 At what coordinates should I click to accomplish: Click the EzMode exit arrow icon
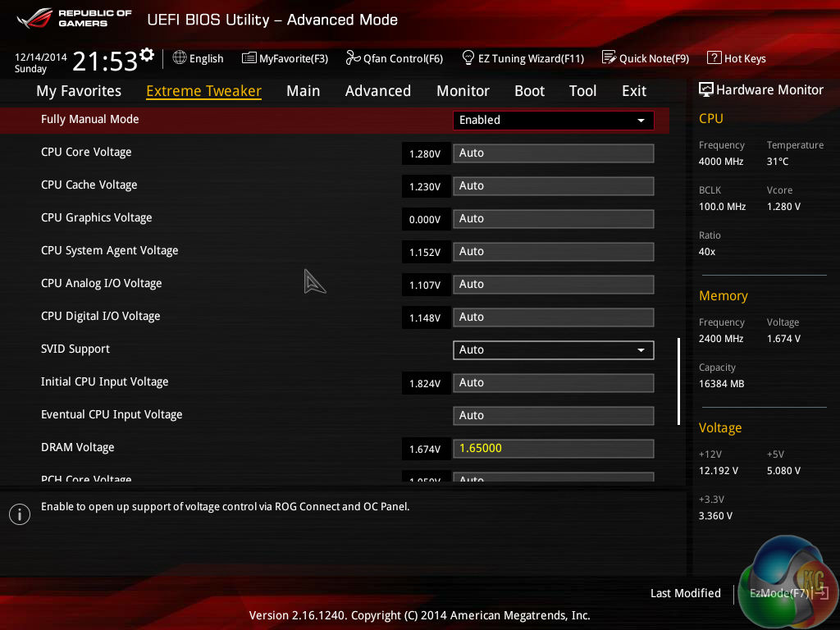click(x=821, y=592)
